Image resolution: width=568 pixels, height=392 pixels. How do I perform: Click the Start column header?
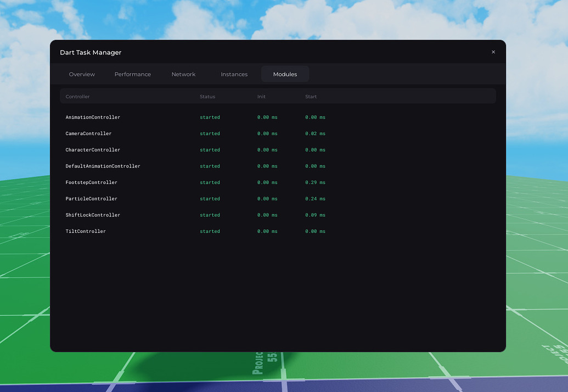click(x=311, y=97)
